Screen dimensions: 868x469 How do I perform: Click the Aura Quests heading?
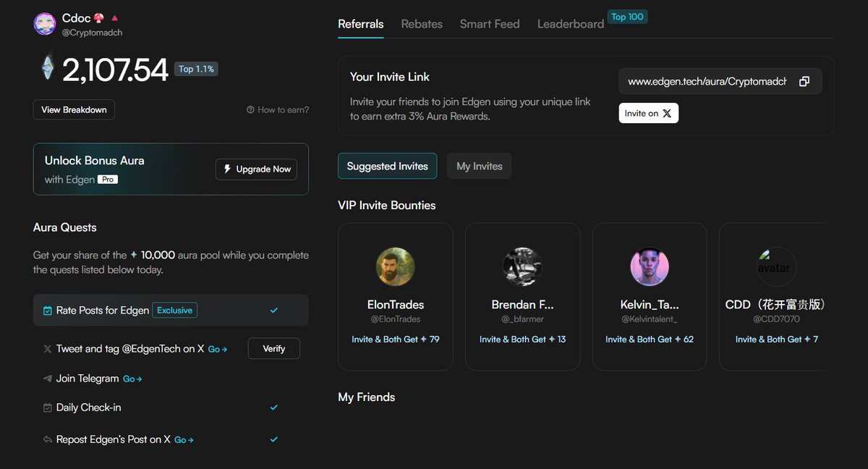[65, 227]
